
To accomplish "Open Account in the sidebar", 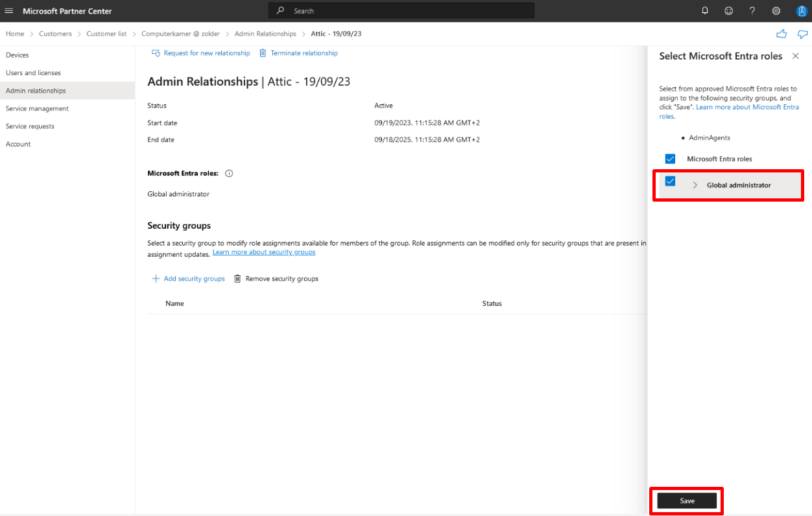I will (x=67, y=144).
